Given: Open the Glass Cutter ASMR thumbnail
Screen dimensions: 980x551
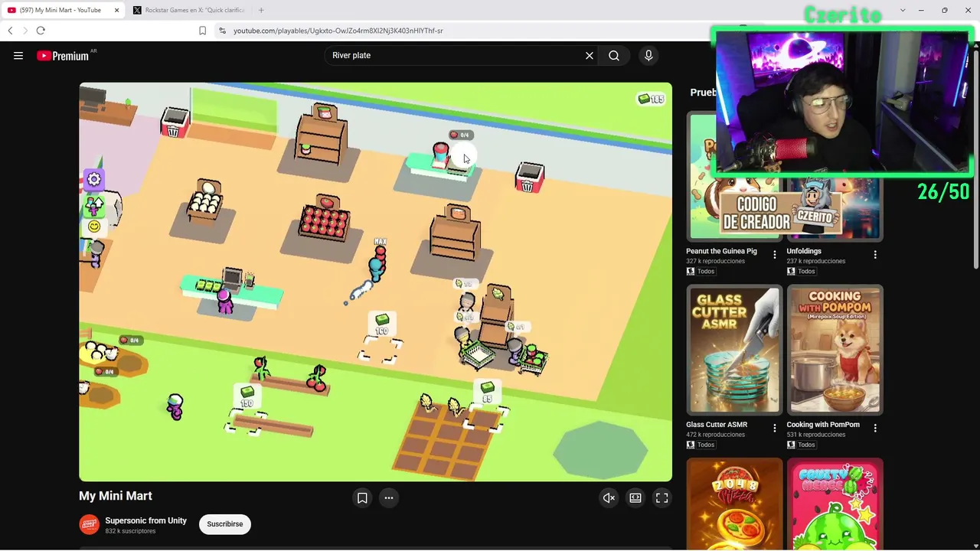Looking at the screenshot, I should (x=734, y=349).
